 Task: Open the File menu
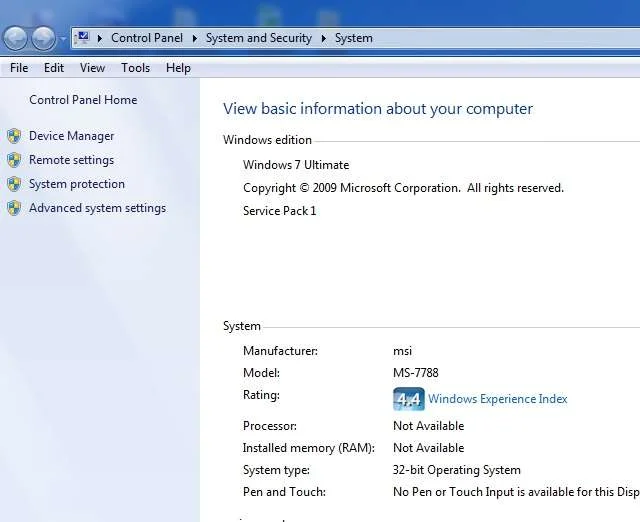click(19, 68)
